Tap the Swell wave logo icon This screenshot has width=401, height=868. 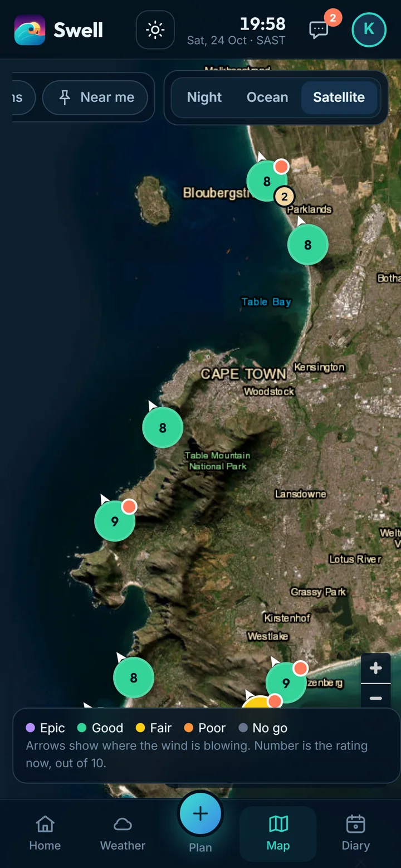point(30,30)
